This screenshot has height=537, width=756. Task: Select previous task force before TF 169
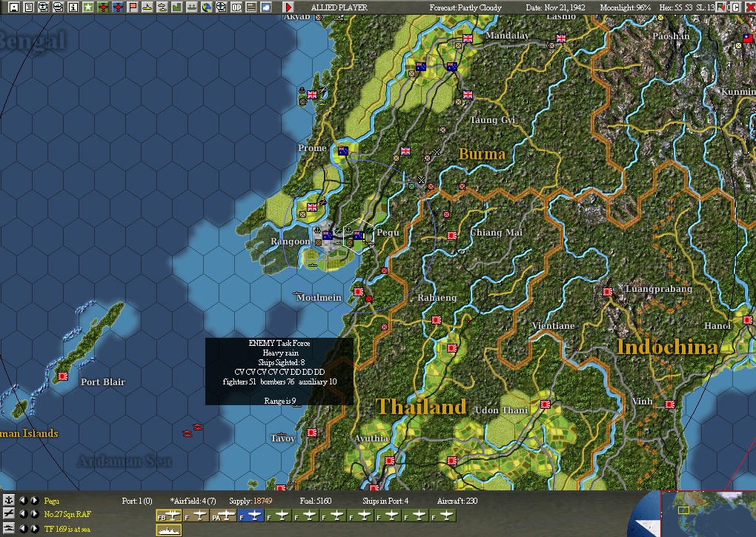[x=23, y=528]
